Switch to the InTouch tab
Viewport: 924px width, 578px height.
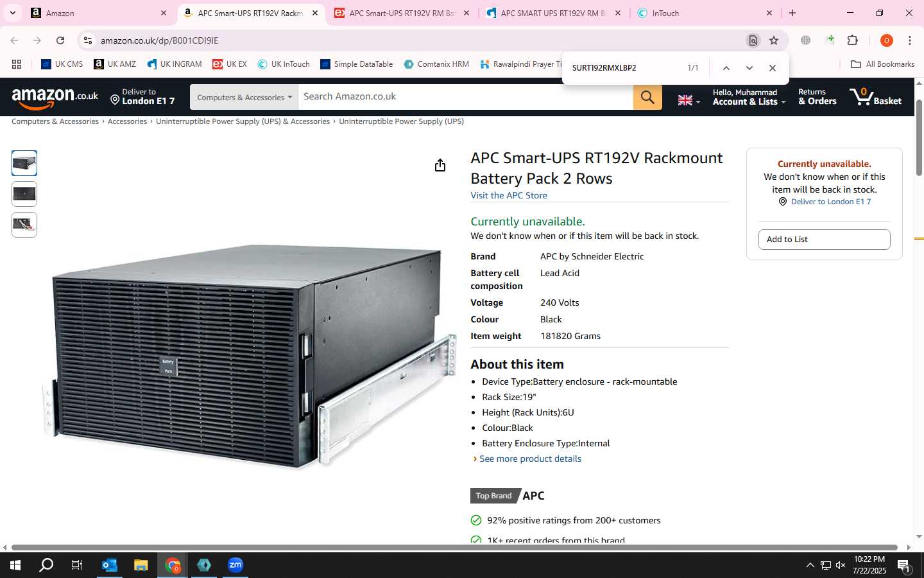[704, 13]
